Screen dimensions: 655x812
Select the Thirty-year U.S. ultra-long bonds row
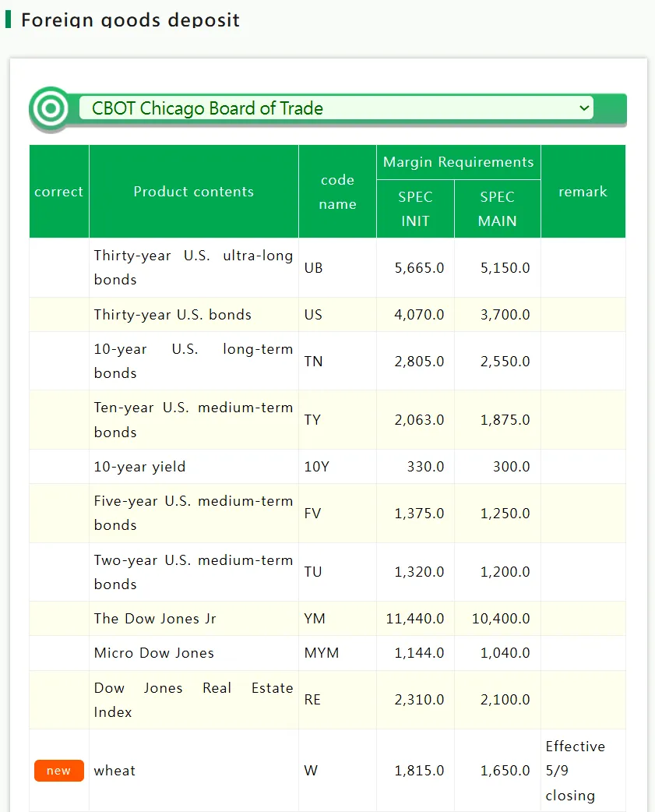pyautogui.click(x=327, y=268)
